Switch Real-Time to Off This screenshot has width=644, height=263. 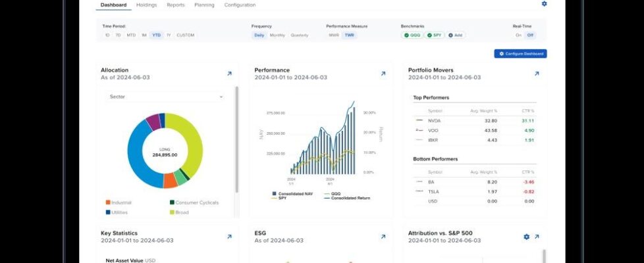coord(529,35)
